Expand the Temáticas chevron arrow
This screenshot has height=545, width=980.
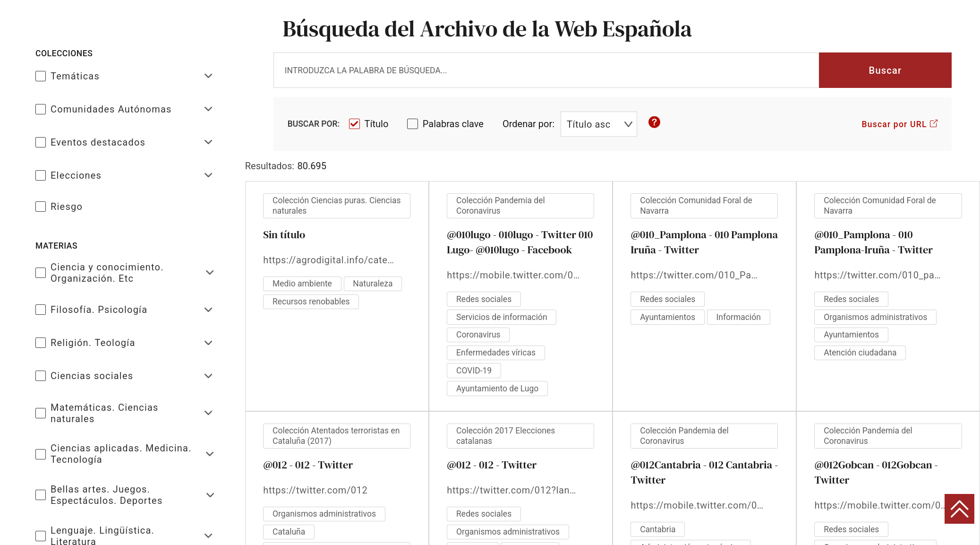click(208, 76)
